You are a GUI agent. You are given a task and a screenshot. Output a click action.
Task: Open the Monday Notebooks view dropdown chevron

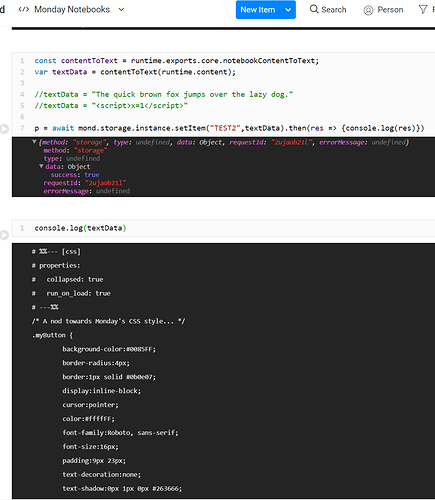coord(121,10)
